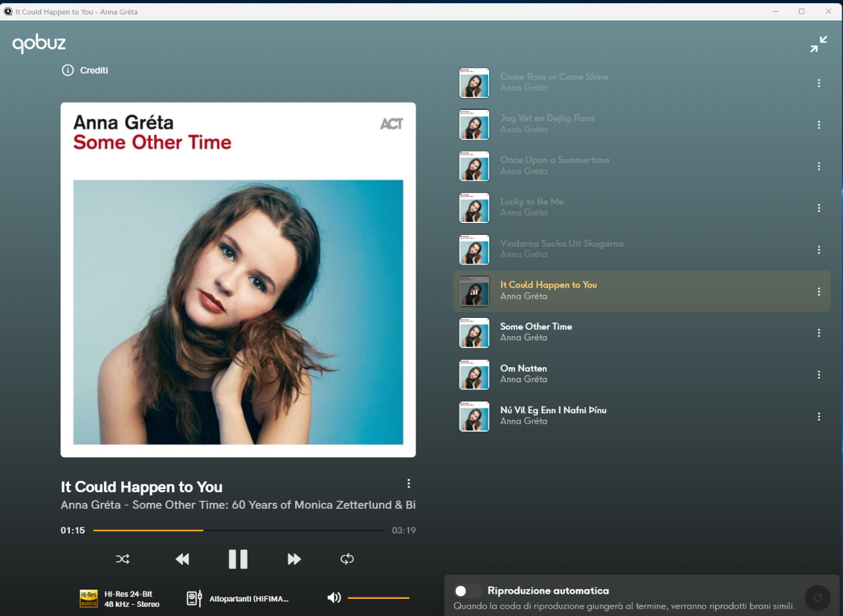Open more options for Come Rain or Come Shine
The height and width of the screenshot is (616, 843).
click(x=819, y=83)
